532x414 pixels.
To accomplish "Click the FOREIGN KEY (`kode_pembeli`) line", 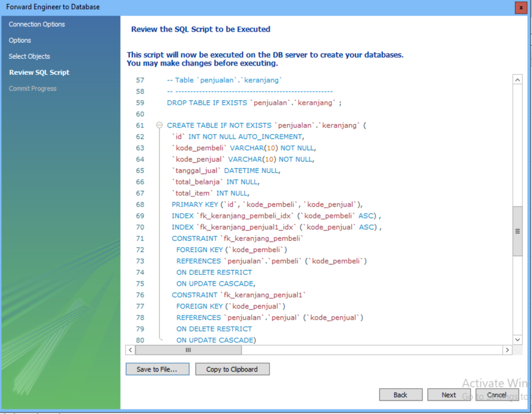I will tap(232, 250).
